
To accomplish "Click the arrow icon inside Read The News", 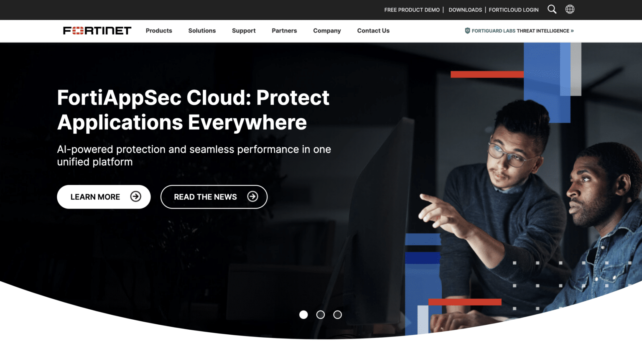I will pyautogui.click(x=252, y=196).
